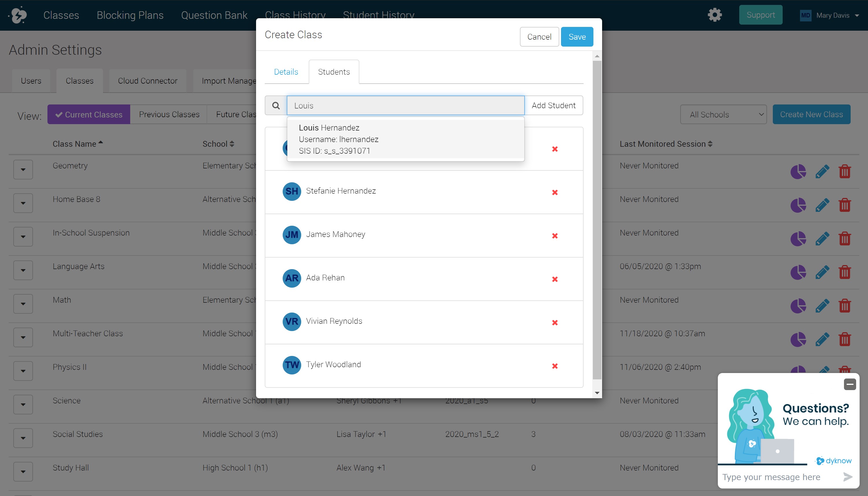
Task: Expand the Physics II row
Action: pyautogui.click(x=23, y=371)
